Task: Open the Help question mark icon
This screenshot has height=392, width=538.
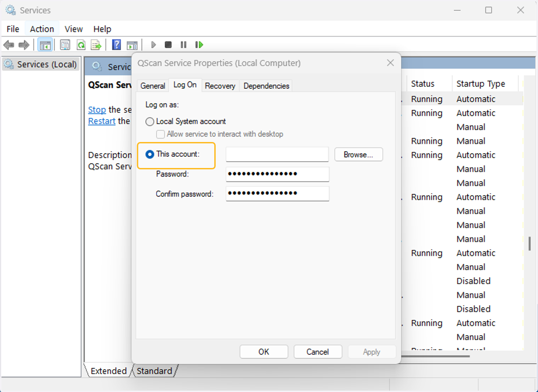Action: pyautogui.click(x=117, y=45)
